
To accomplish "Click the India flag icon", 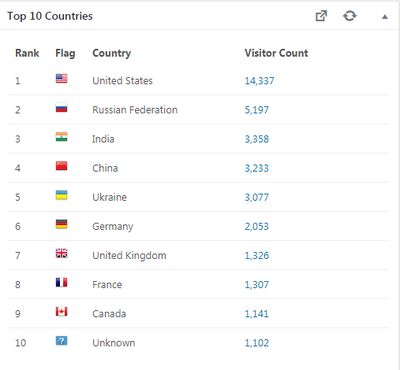I will [61, 137].
